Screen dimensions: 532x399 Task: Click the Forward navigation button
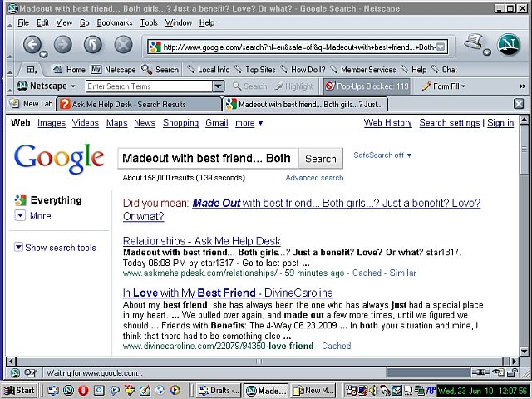(x=64, y=45)
